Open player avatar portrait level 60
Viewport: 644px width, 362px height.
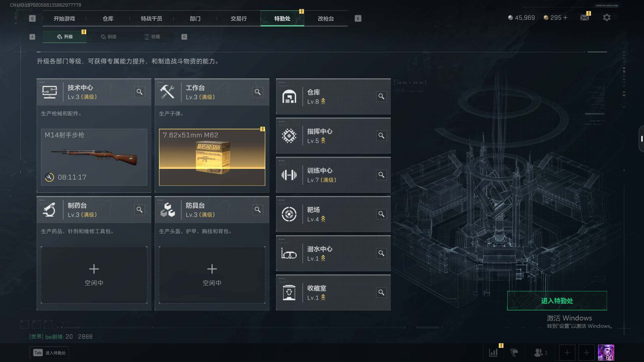pyautogui.click(x=606, y=353)
